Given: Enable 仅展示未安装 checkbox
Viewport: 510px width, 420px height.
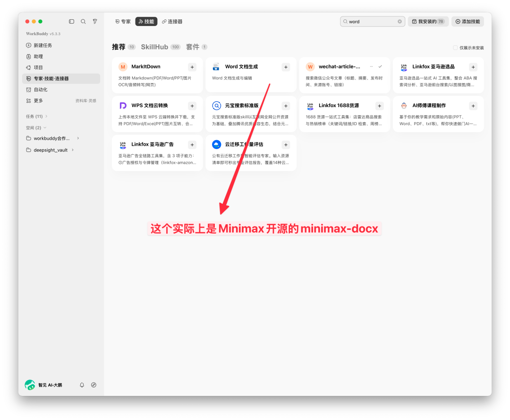Looking at the screenshot, I should pos(455,48).
